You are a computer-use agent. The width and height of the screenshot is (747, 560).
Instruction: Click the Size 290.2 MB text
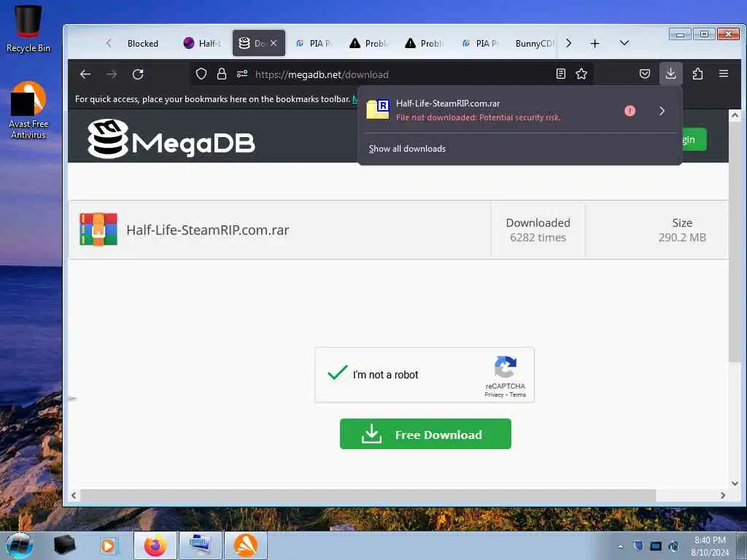click(x=682, y=230)
